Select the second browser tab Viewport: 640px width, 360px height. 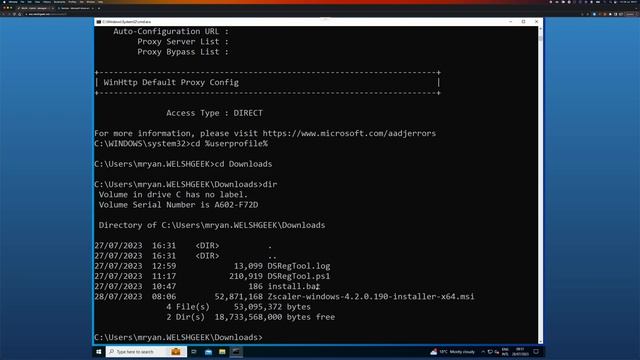[x=76, y=8]
